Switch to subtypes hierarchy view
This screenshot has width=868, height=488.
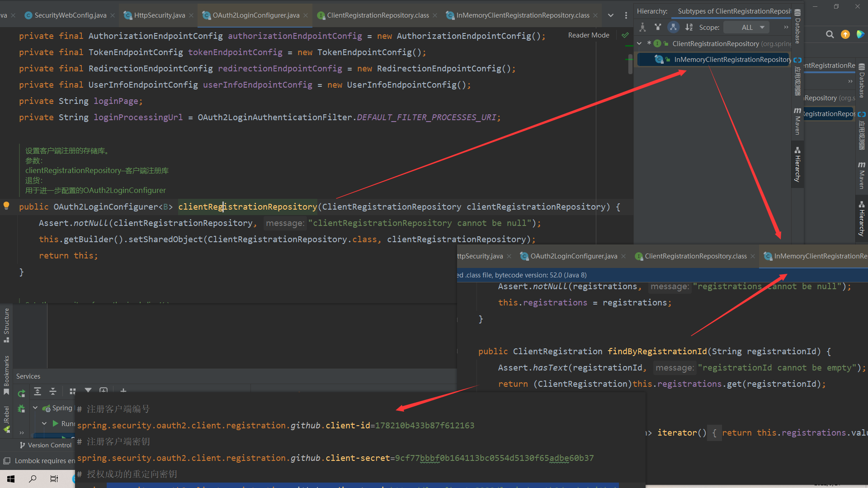[x=673, y=28]
